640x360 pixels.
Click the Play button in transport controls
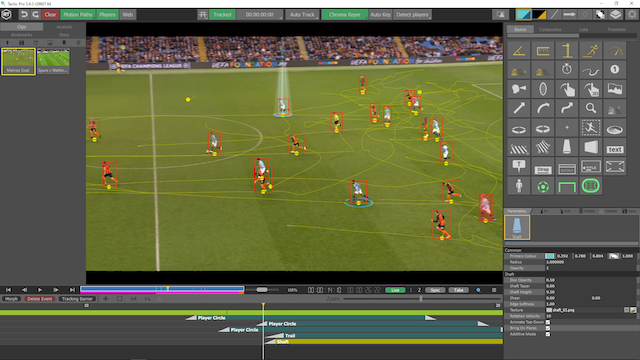click(x=40, y=290)
